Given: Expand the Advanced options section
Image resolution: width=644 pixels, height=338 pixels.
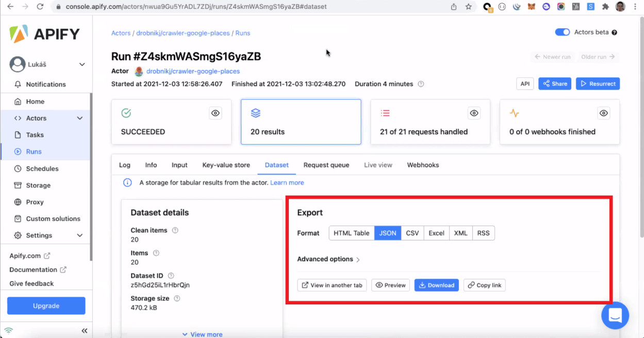Looking at the screenshot, I should 328,259.
